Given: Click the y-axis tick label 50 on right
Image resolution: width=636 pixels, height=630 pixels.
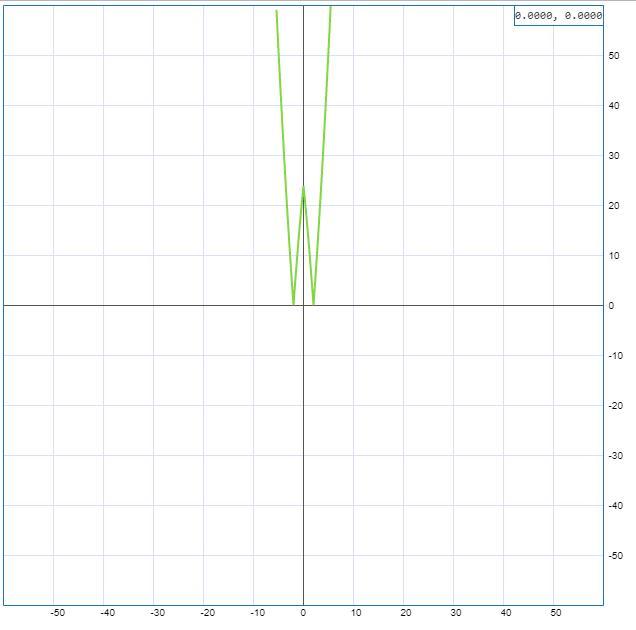Looking at the screenshot, I should click(x=614, y=56).
